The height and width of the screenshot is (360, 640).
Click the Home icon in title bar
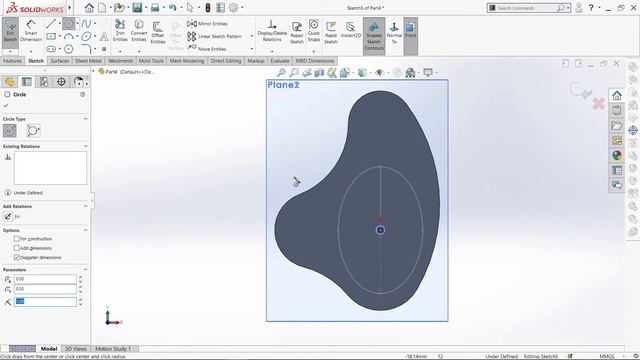click(x=89, y=8)
